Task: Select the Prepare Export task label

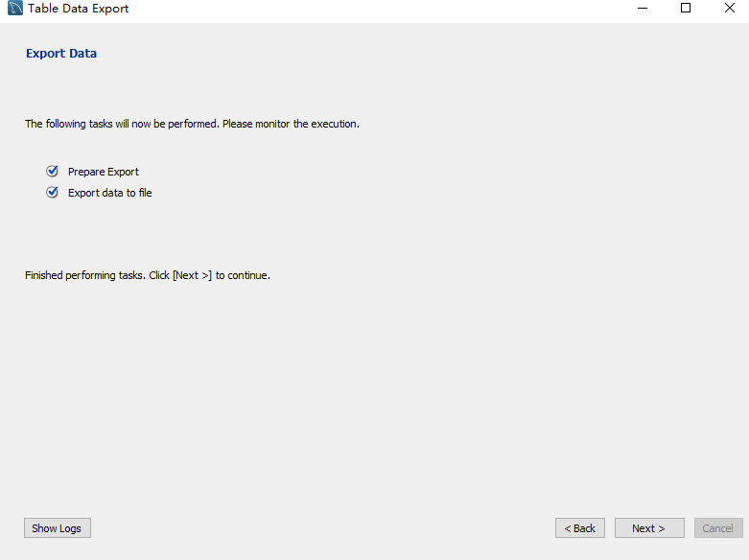Action: pyautogui.click(x=104, y=173)
